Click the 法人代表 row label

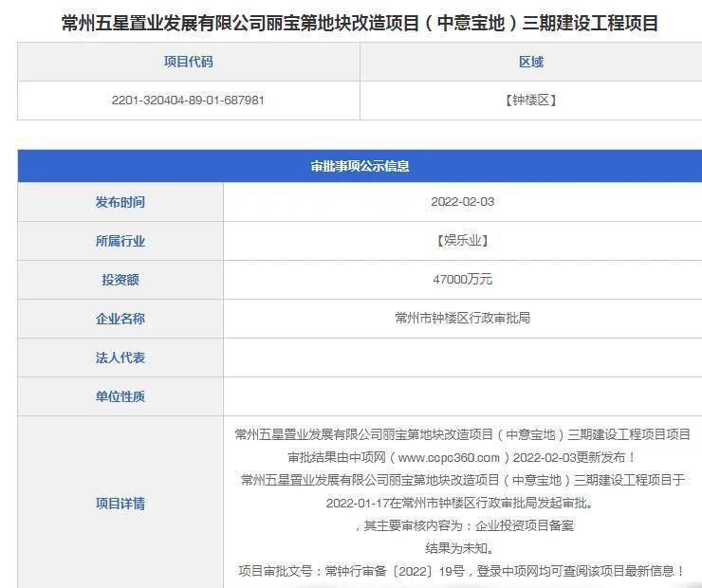point(120,358)
